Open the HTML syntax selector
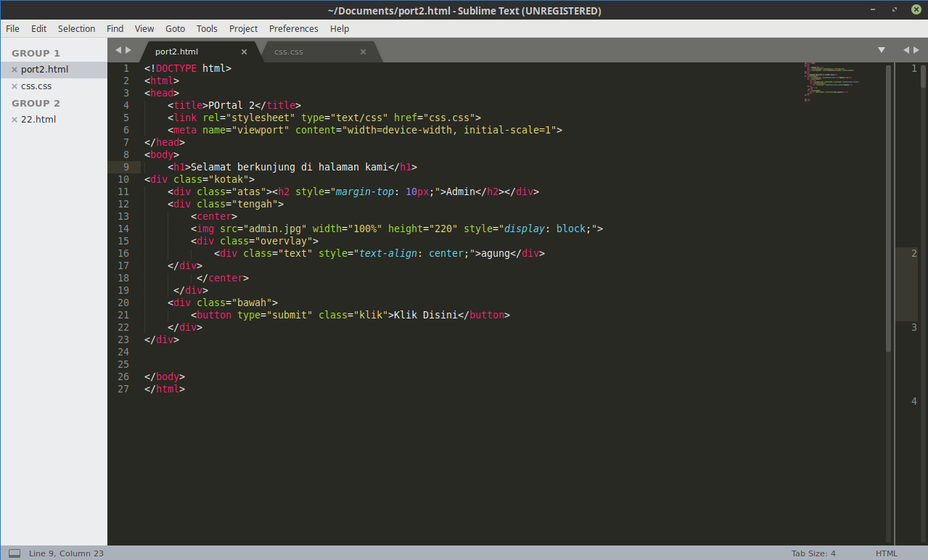 (x=886, y=553)
